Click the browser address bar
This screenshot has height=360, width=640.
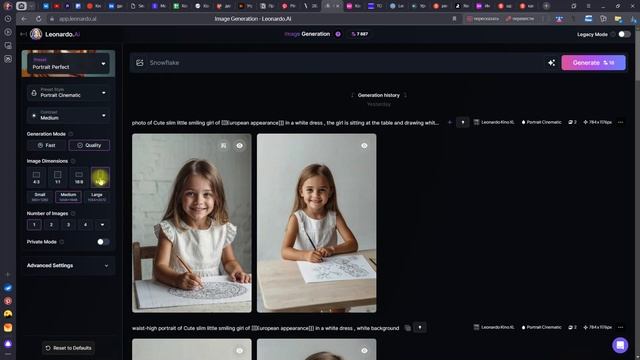click(x=253, y=19)
